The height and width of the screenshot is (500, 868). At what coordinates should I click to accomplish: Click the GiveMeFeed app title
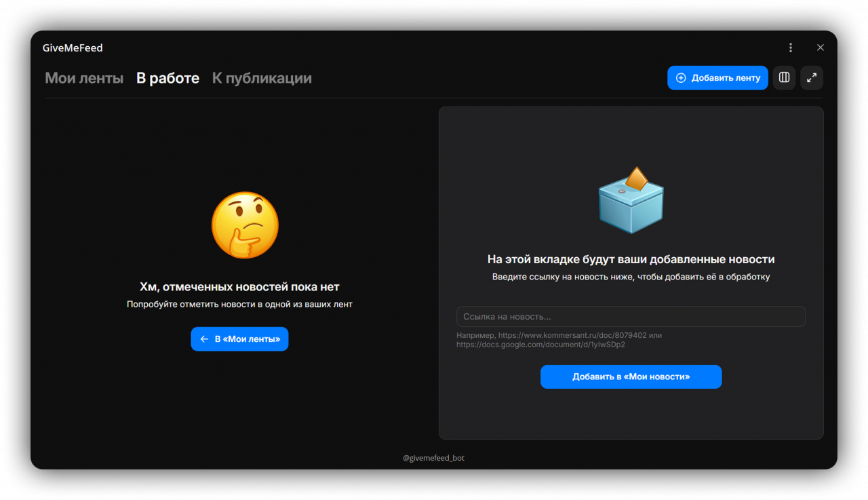tap(73, 47)
